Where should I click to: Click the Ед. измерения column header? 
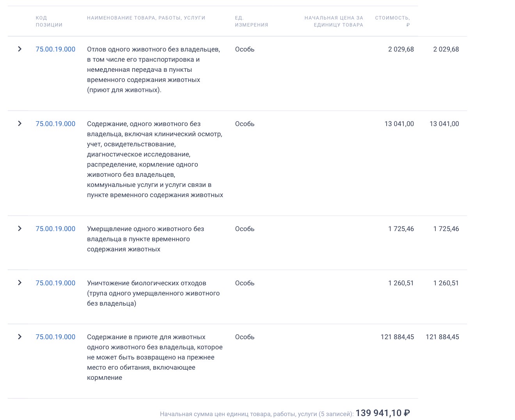coord(251,21)
